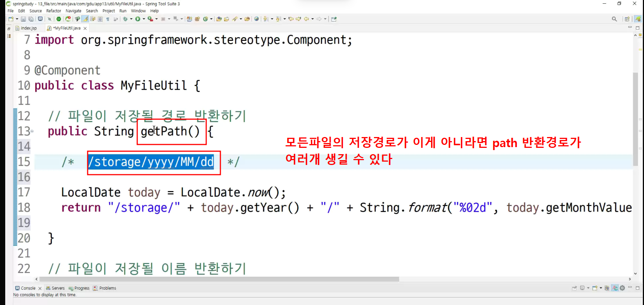This screenshot has height=305, width=644.
Task: Click the Last Edit Location icon
Action: coord(291,19)
